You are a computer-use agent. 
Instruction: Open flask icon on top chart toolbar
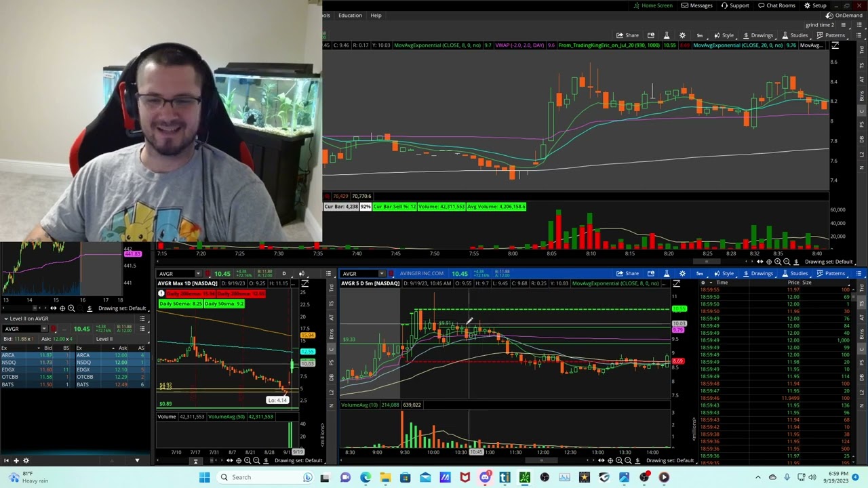click(666, 35)
